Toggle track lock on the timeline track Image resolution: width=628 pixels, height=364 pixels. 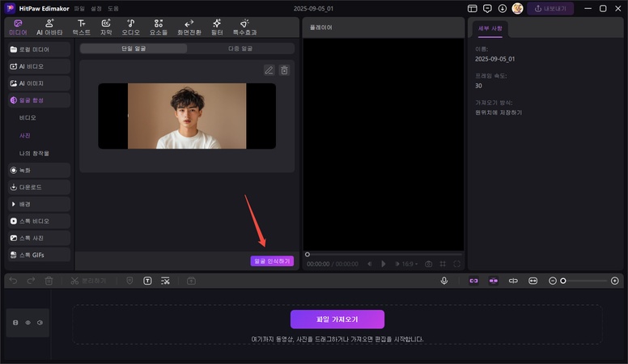tap(15, 323)
